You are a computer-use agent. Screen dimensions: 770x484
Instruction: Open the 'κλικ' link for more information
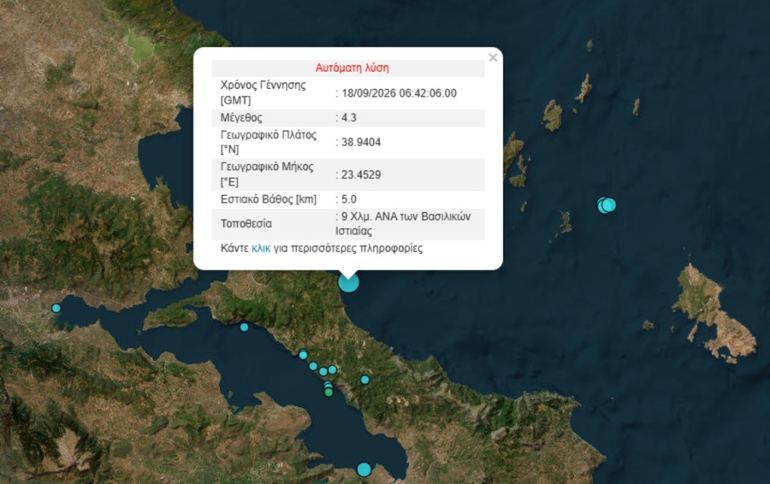pos(261,248)
